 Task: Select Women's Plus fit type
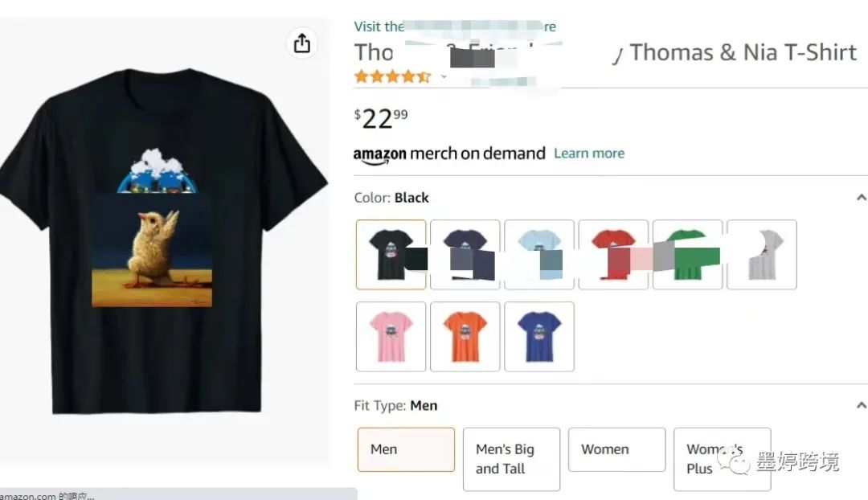click(723, 459)
